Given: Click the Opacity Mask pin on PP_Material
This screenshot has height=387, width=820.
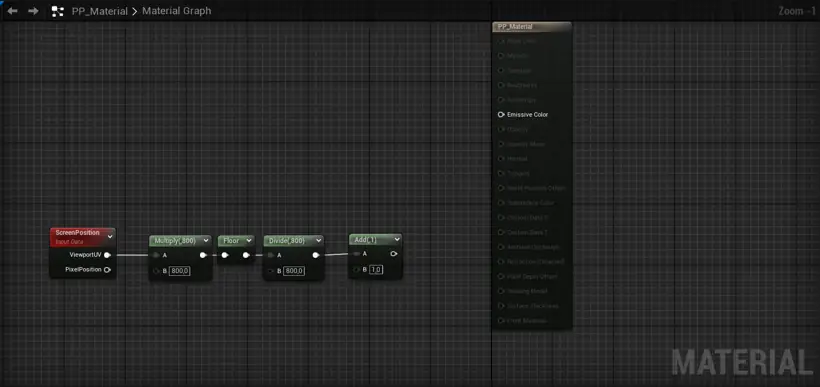Looking at the screenshot, I should click(501, 144).
